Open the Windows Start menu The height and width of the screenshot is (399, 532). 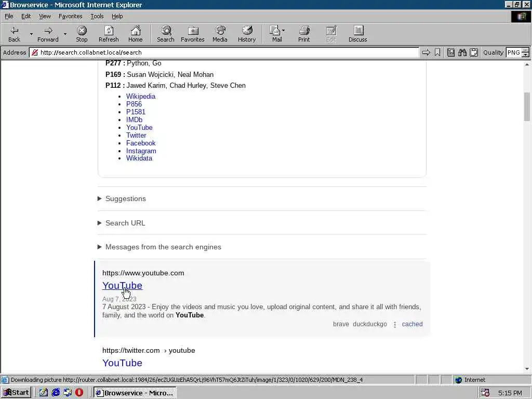point(16,393)
